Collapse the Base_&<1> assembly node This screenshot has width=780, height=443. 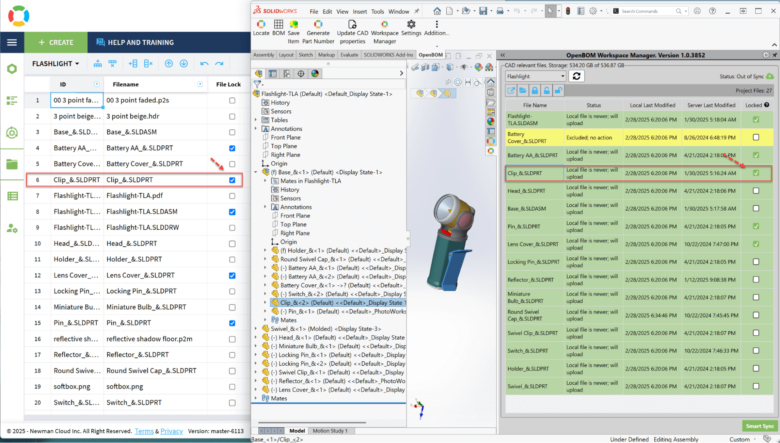[x=256, y=172]
